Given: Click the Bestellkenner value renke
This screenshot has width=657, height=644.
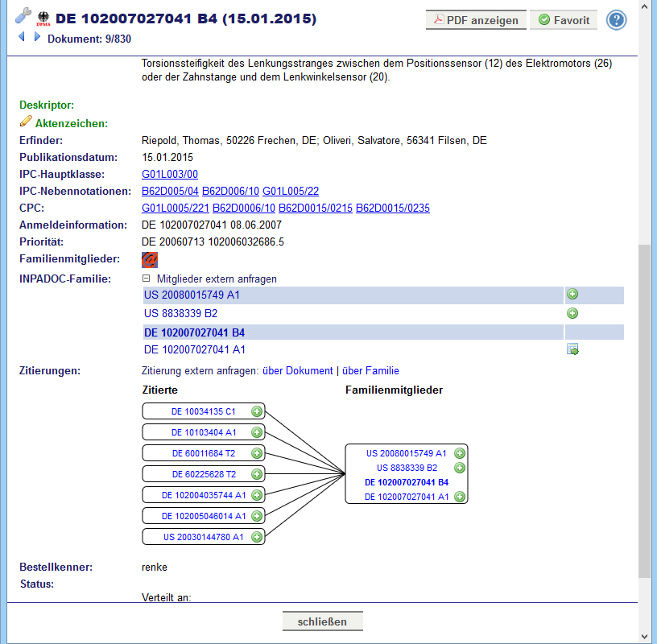Looking at the screenshot, I should [155, 568].
